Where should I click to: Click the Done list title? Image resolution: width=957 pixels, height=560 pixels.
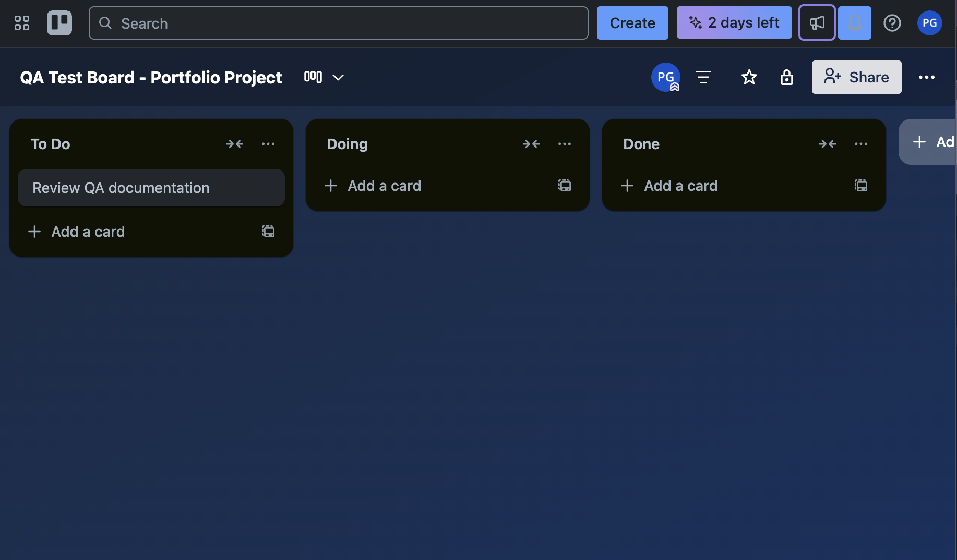642,144
